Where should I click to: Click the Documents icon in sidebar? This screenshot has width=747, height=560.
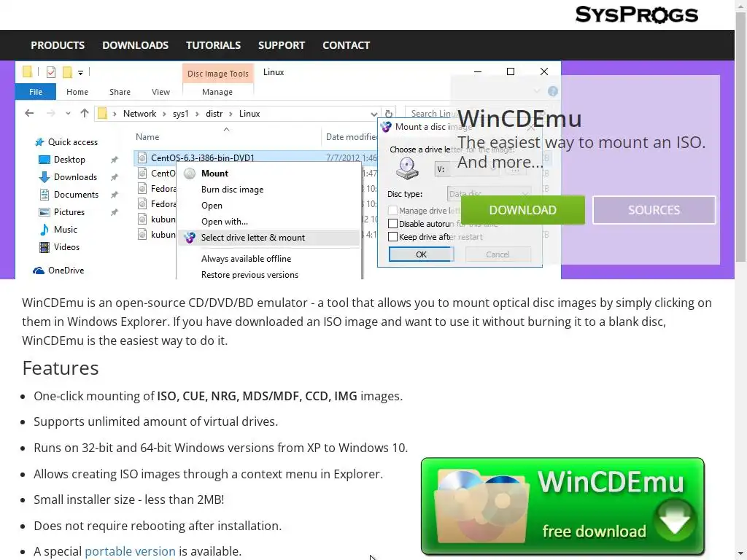tap(44, 194)
